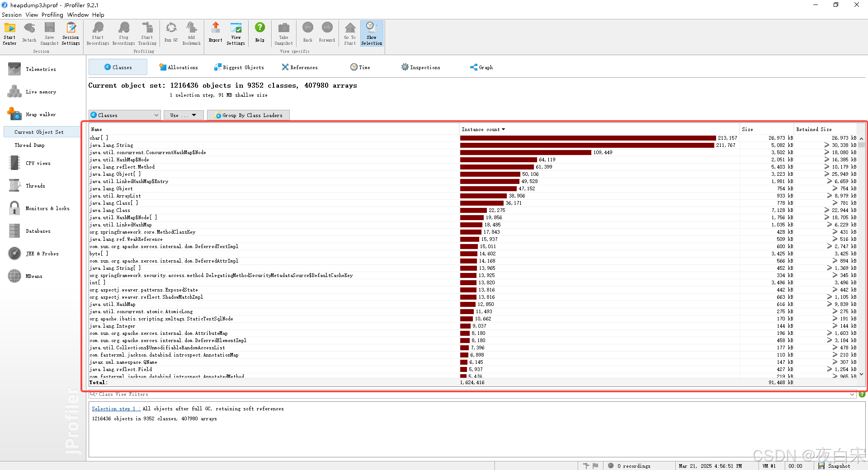Click Save Snapshot toolbar icon
Image resolution: width=868 pixels, height=470 pixels.
point(49,33)
